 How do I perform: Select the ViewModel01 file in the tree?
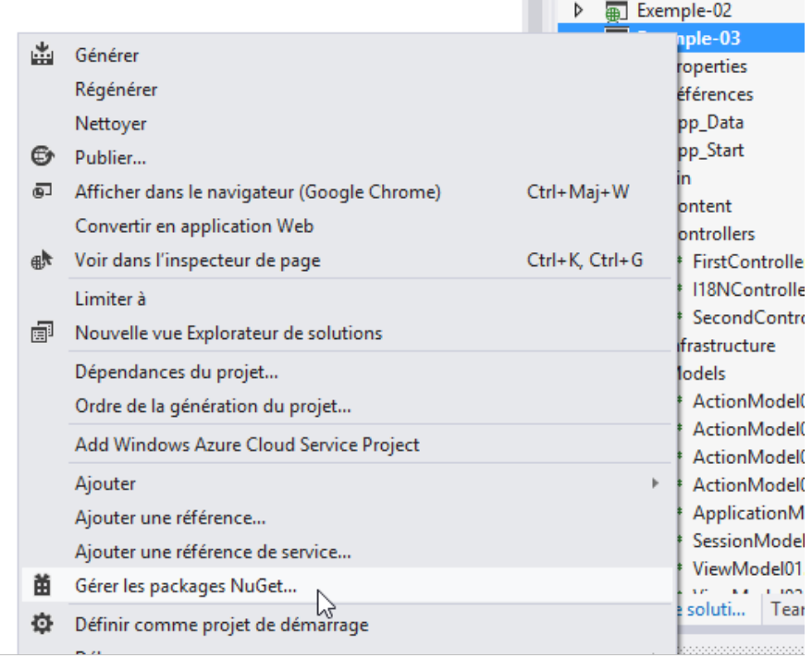pos(747,567)
